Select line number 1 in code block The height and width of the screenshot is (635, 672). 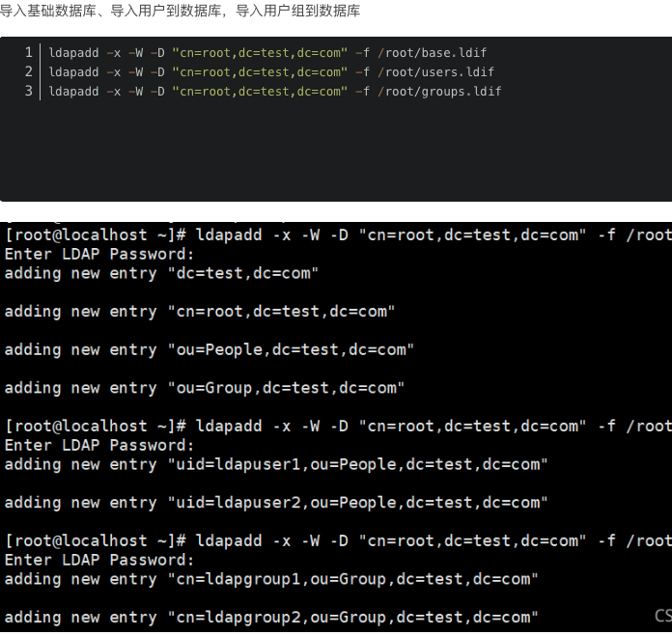tap(29, 52)
